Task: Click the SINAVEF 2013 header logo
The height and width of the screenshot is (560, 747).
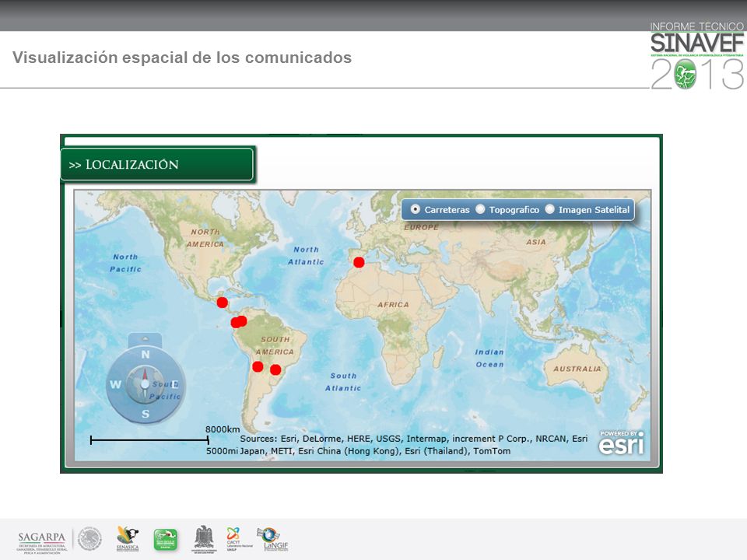Action: click(697, 56)
